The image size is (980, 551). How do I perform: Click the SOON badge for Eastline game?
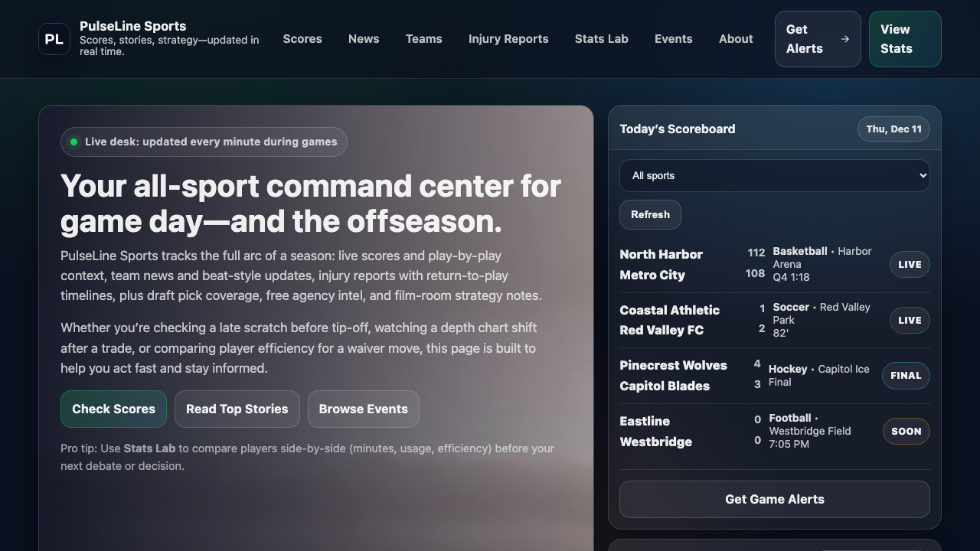click(906, 432)
